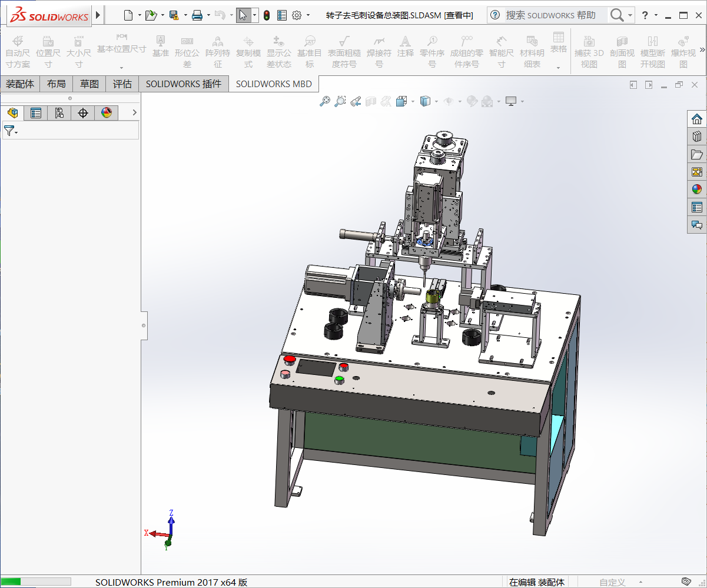Click the 自定义 status bar button
The height and width of the screenshot is (588, 707).
[x=612, y=582]
